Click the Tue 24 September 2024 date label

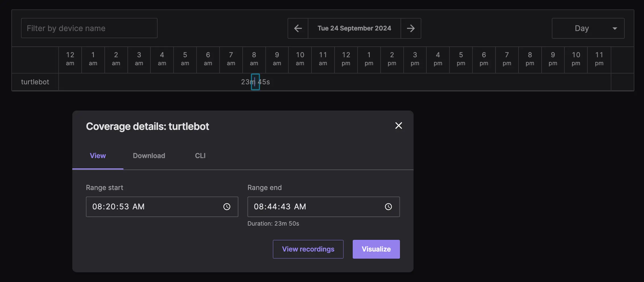[354, 28]
